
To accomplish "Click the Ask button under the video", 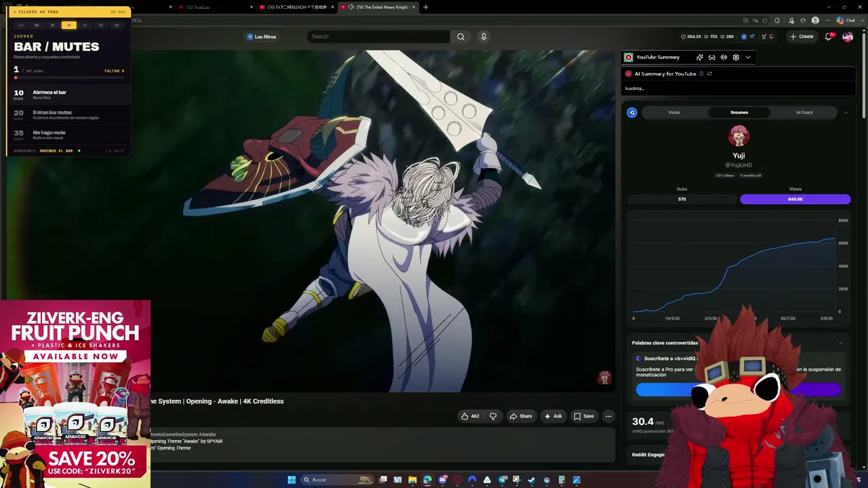I will 553,416.
